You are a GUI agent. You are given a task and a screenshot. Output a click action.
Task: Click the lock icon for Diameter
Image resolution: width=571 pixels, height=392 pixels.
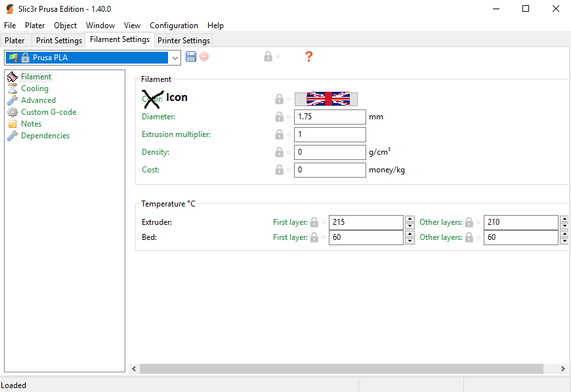280,117
